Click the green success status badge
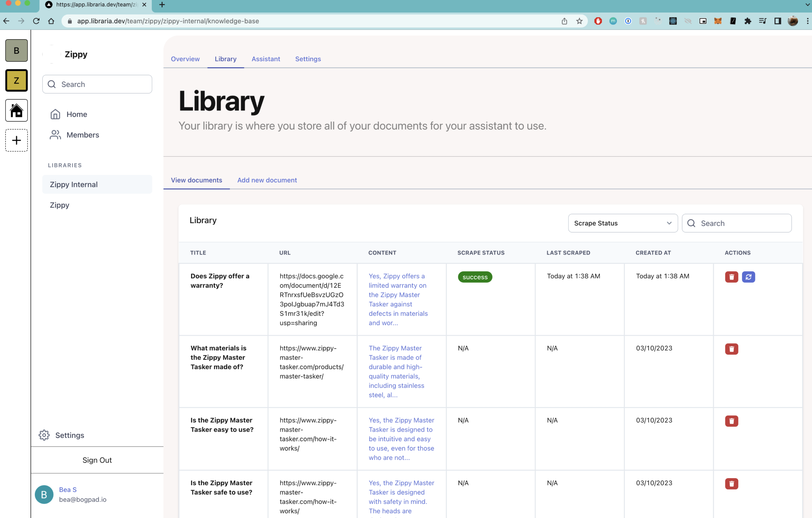812x518 pixels. point(475,277)
